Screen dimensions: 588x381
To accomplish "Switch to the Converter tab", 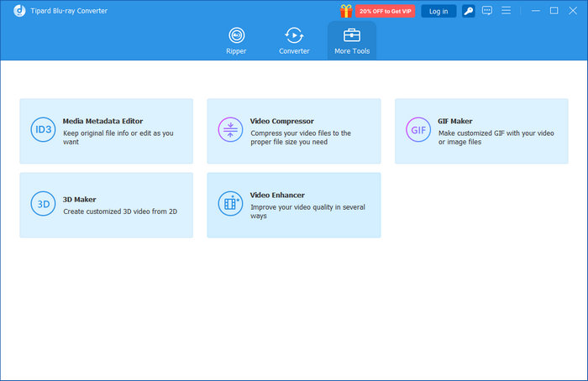I will click(294, 40).
